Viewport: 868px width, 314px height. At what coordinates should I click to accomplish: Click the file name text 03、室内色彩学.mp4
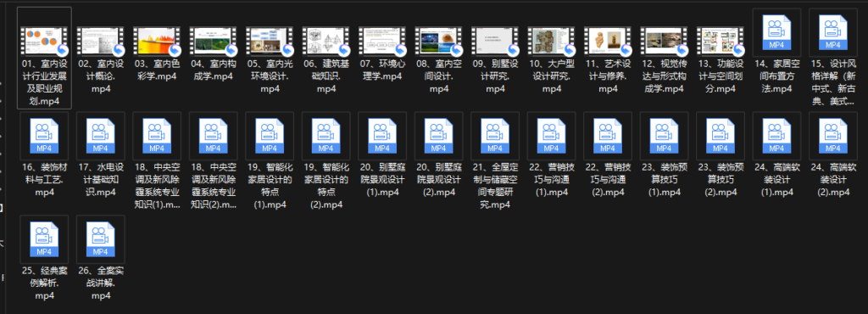[x=157, y=70]
